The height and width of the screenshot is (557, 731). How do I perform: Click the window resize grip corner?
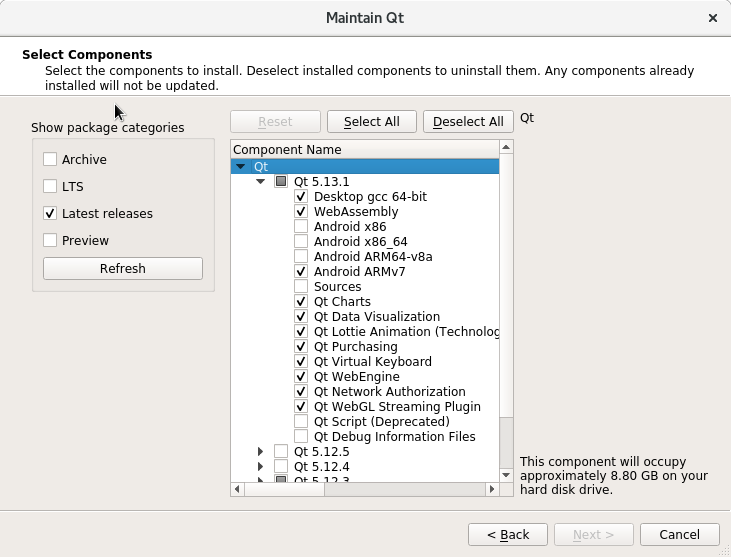(725, 551)
